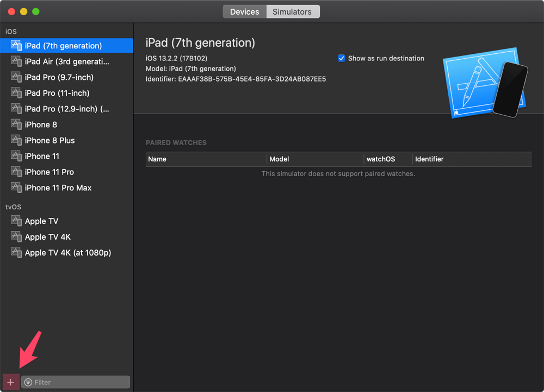544x392 pixels.
Task: Click the Model column header
Action: [316, 159]
